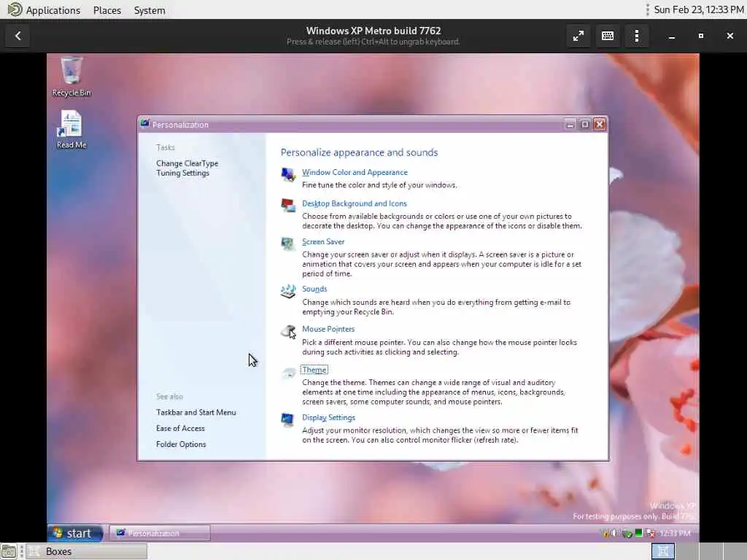
Task: Maximize the Personalization window
Action: (x=585, y=124)
